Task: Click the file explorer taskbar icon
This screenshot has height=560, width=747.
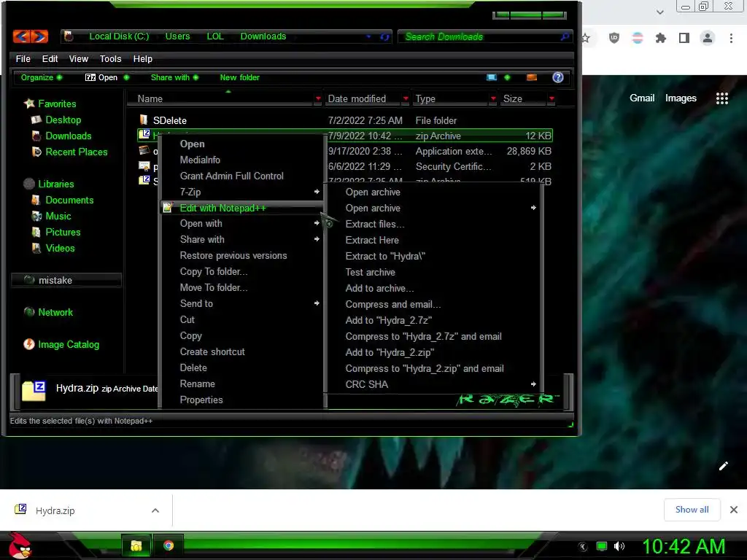Action: click(136, 545)
